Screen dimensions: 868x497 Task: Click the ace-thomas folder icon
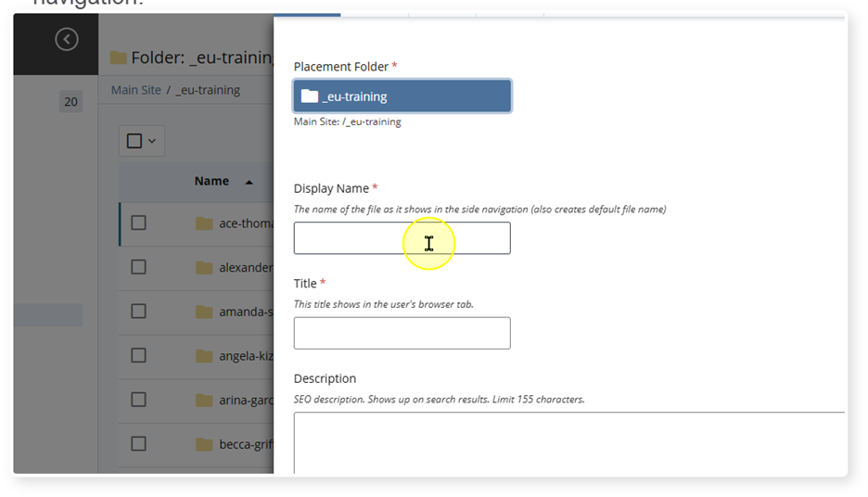[x=204, y=223]
